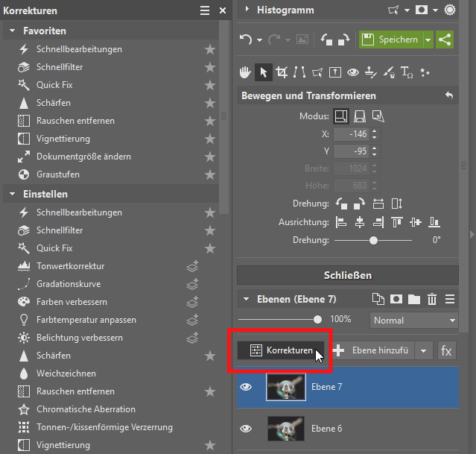Click the share icon next to Speichern
The height and width of the screenshot is (454, 476).
445,40
